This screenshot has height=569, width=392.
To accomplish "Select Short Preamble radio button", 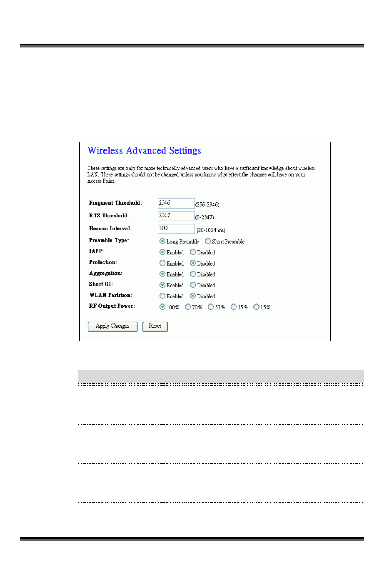I will pyautogui.click(x=208, y=241).
